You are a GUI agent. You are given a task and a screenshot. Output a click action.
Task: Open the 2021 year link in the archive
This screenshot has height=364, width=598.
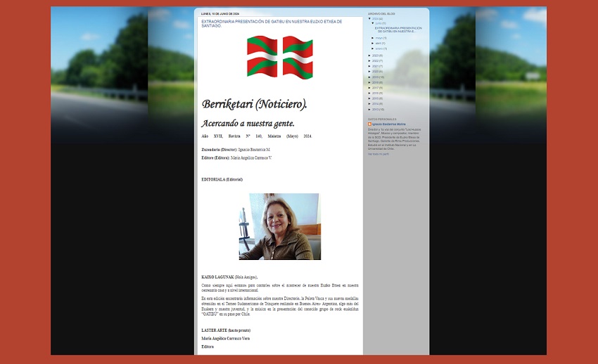click(x=375, y=66)
